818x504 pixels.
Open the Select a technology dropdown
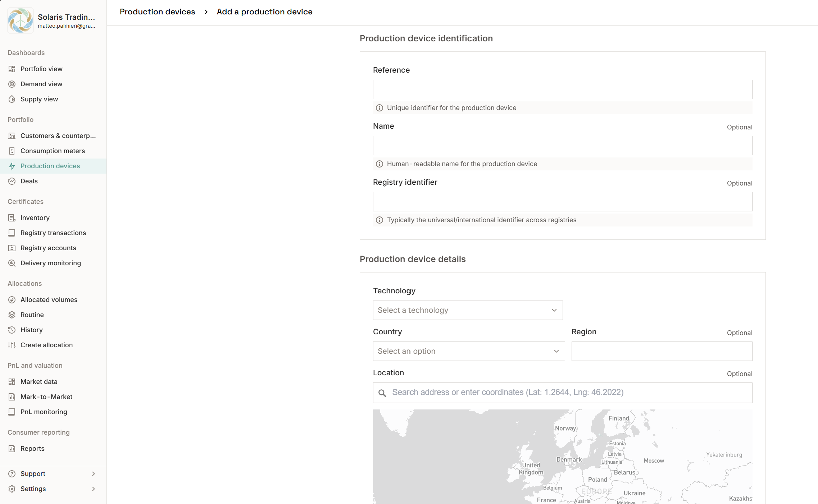pos(468,310)
